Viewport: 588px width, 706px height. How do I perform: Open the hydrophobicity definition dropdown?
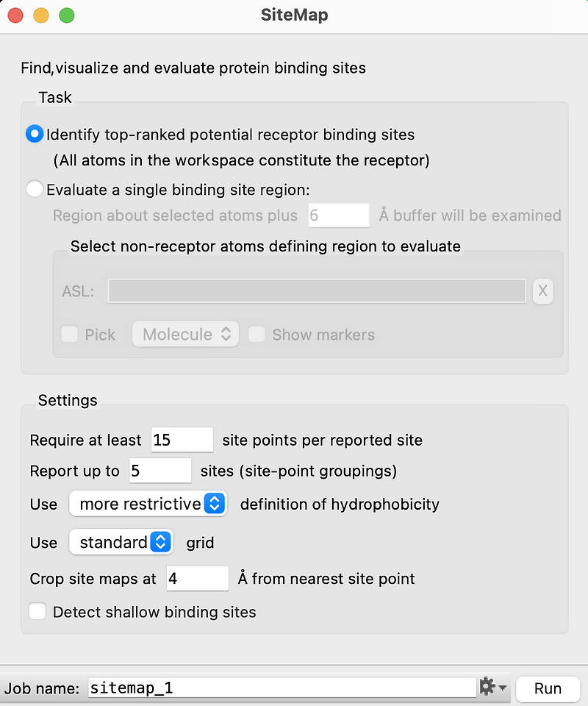[x=147, y=504]
